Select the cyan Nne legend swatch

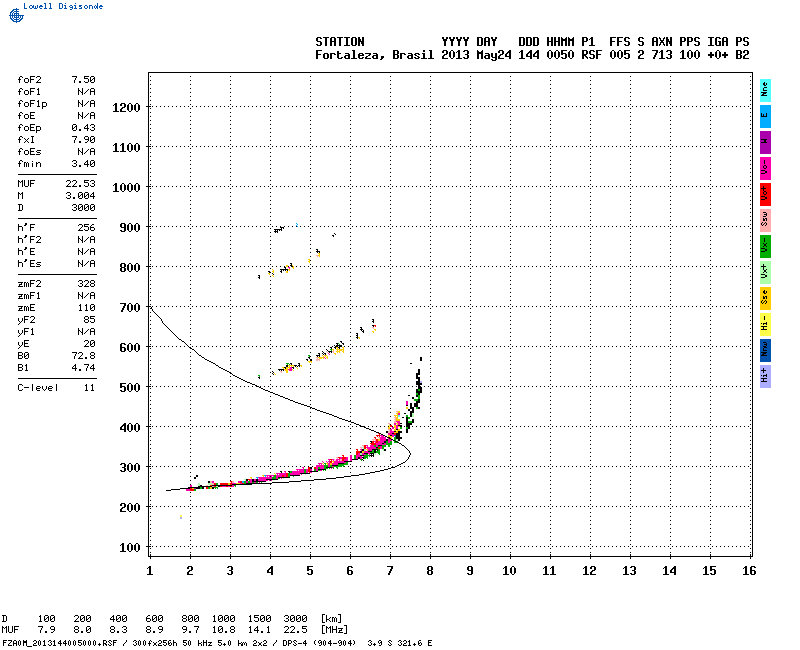click(x=765, y=89)
